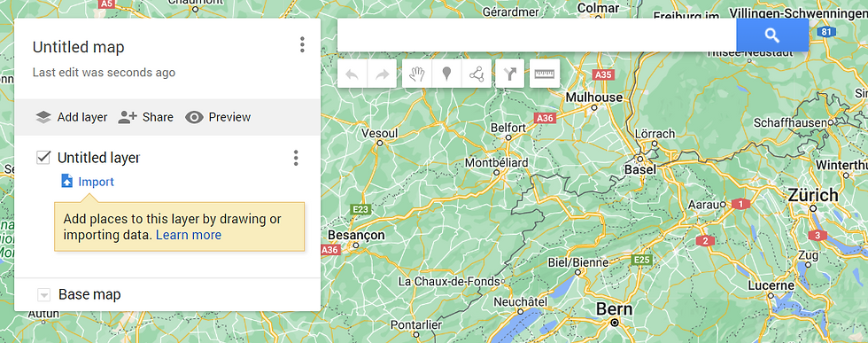Click the Besançon label on map
The height and width of the screenshot is (343, 868).
356,236
